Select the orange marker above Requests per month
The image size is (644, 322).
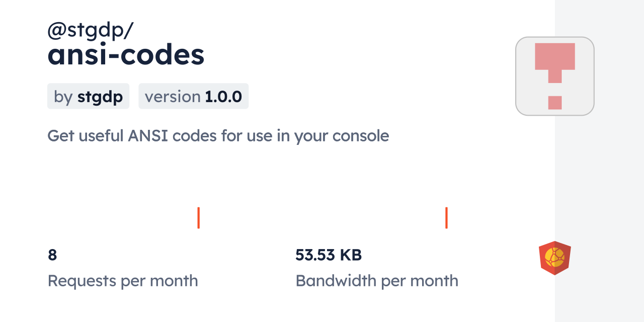pos(199,218)
